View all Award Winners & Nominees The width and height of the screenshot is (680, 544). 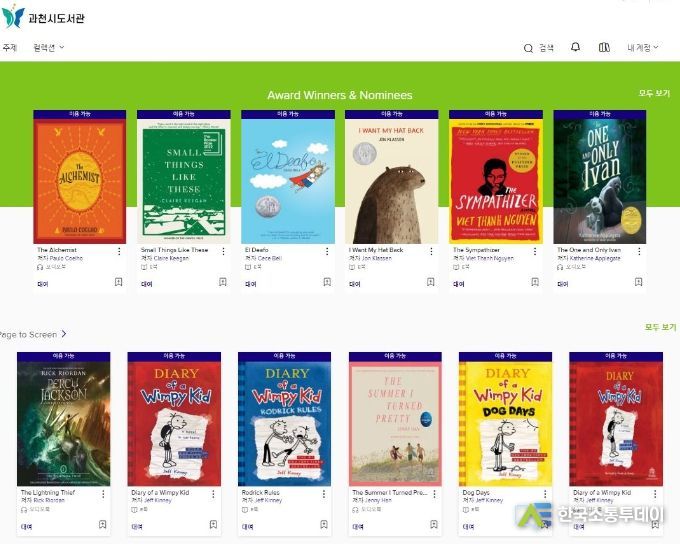point(654,93)
